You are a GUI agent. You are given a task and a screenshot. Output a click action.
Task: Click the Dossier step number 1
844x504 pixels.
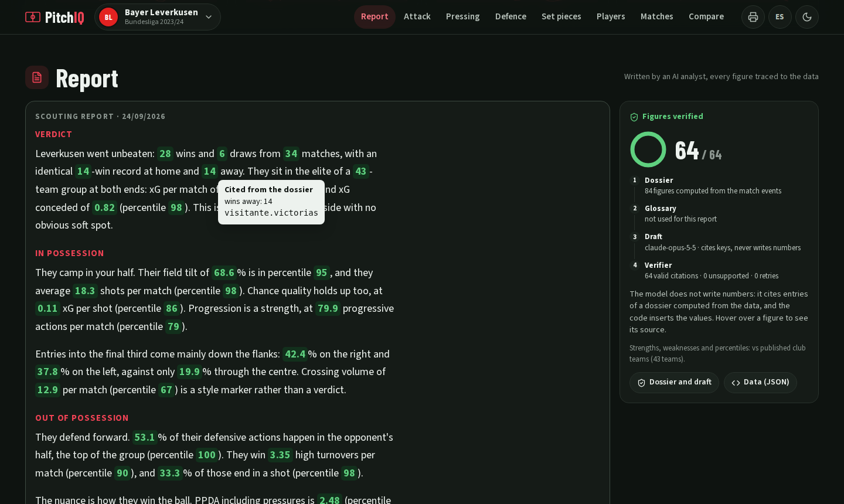pos(634,181)
